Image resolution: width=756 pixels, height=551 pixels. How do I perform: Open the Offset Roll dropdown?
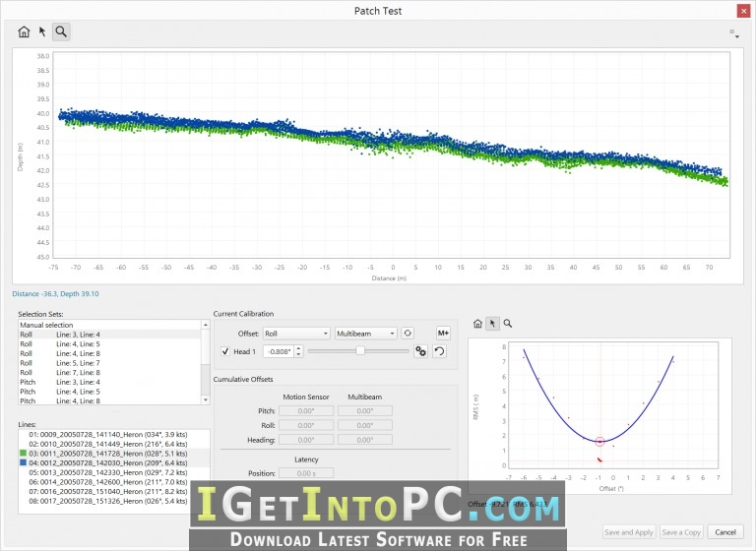click(x=296, y=334)
